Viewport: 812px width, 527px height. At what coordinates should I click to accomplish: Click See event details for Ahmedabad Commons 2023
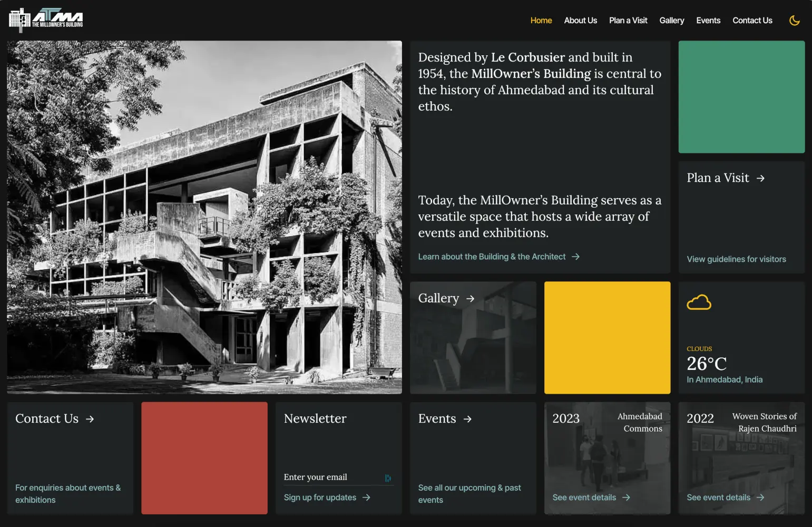tap(583, 497)
